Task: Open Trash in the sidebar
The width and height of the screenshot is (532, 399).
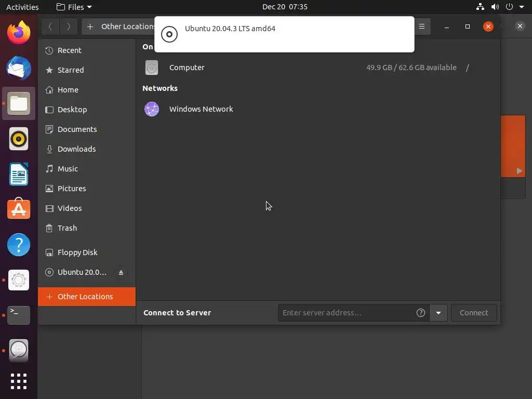Action: 87,228
